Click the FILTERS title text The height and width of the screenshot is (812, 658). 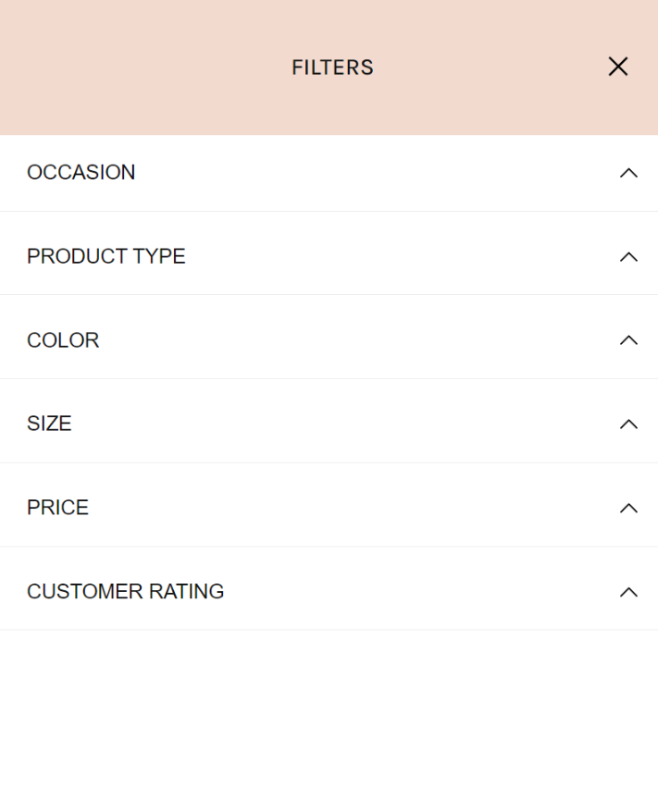click(x=332, y=67)
